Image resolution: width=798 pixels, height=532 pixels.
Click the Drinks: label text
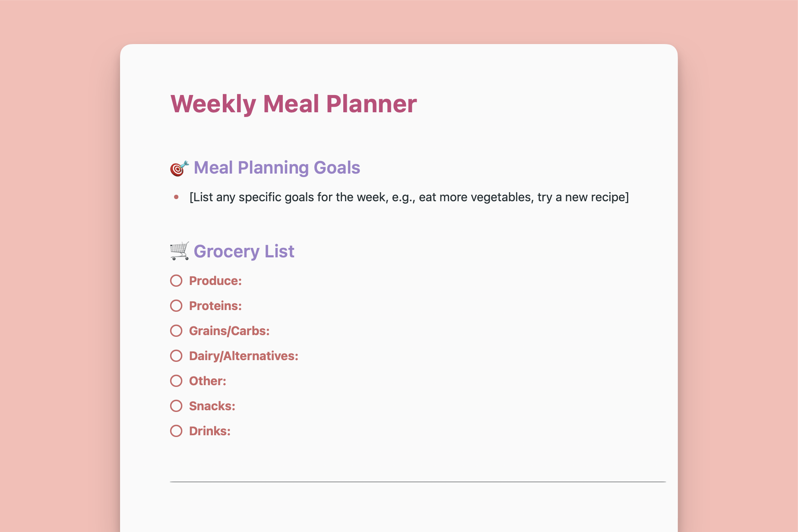coord(210,431)
